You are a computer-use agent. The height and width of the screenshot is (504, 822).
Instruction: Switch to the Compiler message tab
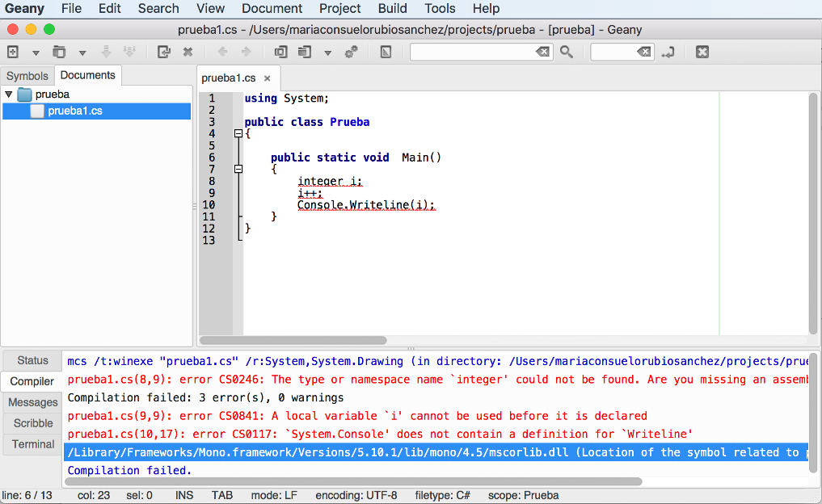pos(32,381)
